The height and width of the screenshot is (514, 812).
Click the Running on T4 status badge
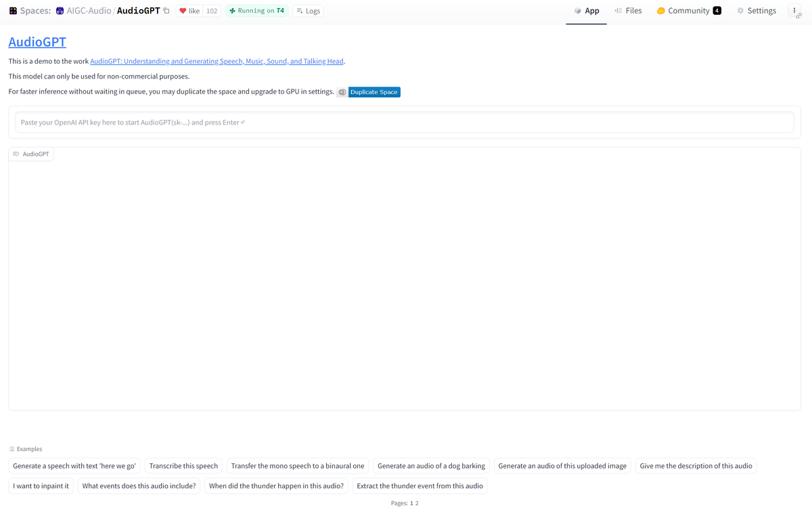(256, 11)
